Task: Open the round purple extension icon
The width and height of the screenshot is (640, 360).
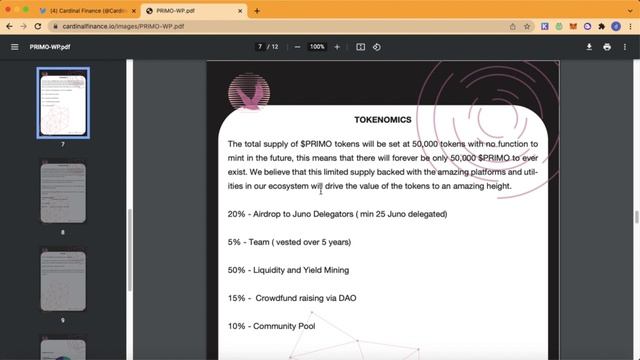Action: tap(587, 27)
